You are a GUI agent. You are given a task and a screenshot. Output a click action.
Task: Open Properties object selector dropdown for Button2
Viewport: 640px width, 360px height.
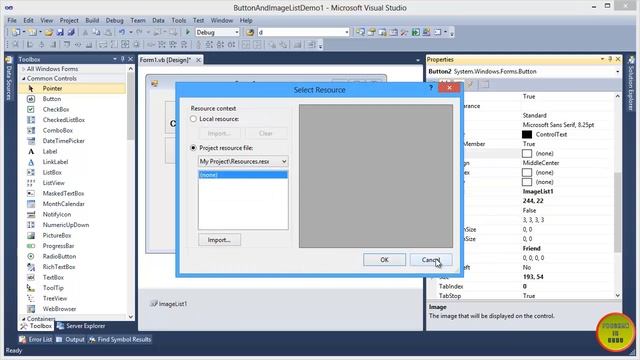coord(617,71)
